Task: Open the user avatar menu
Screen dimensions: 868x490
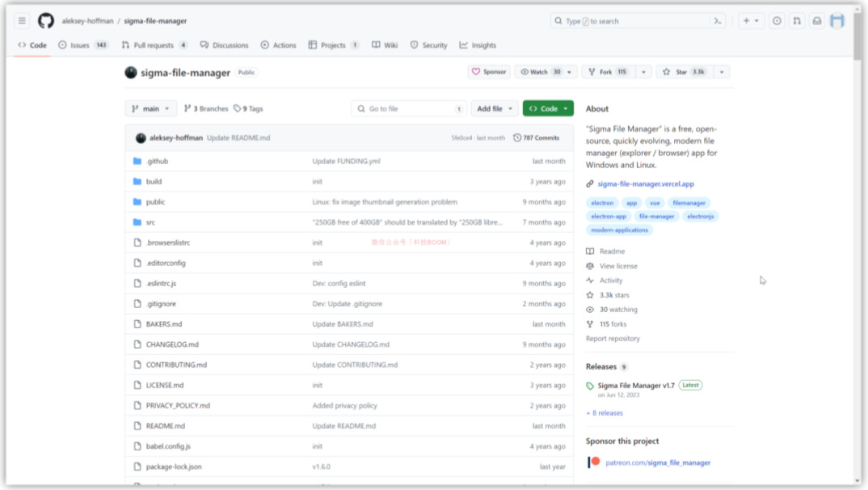Action: point(837,21)
